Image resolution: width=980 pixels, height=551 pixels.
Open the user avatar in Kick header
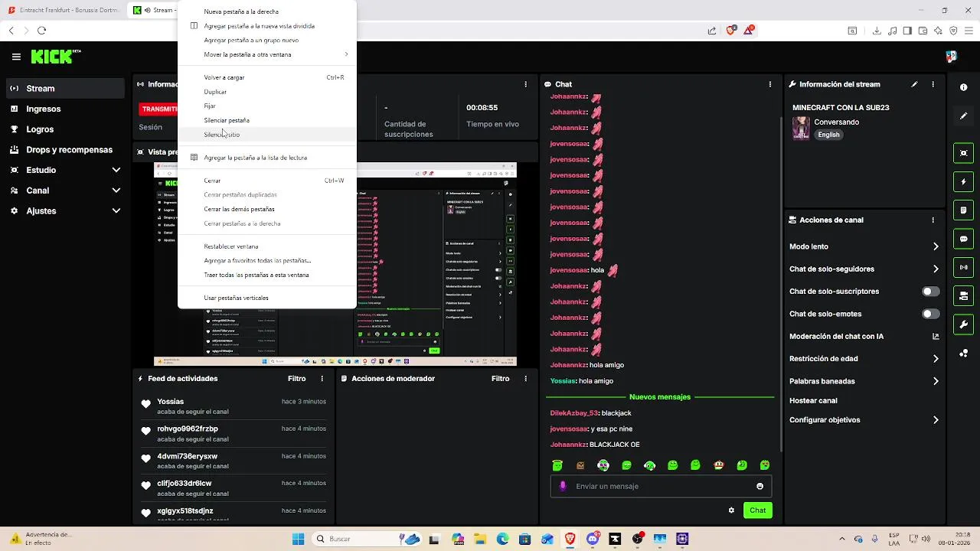(x=951, y=57)
